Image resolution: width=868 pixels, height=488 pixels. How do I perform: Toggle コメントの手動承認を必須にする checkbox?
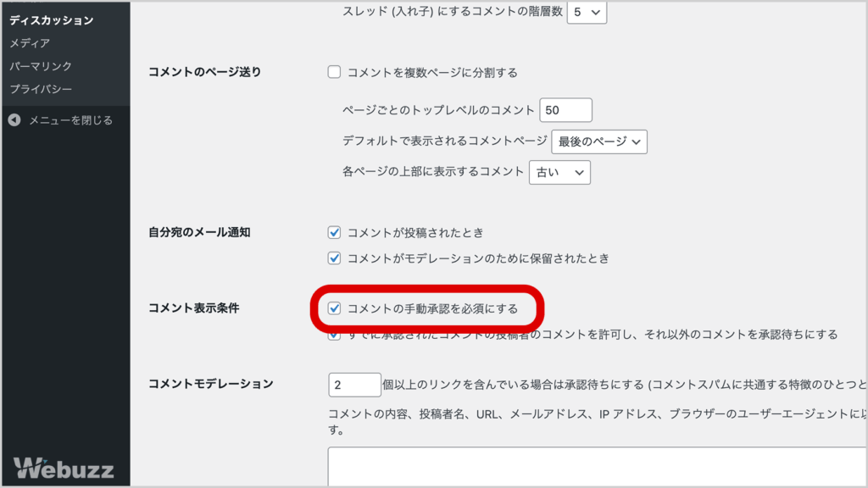334,308
